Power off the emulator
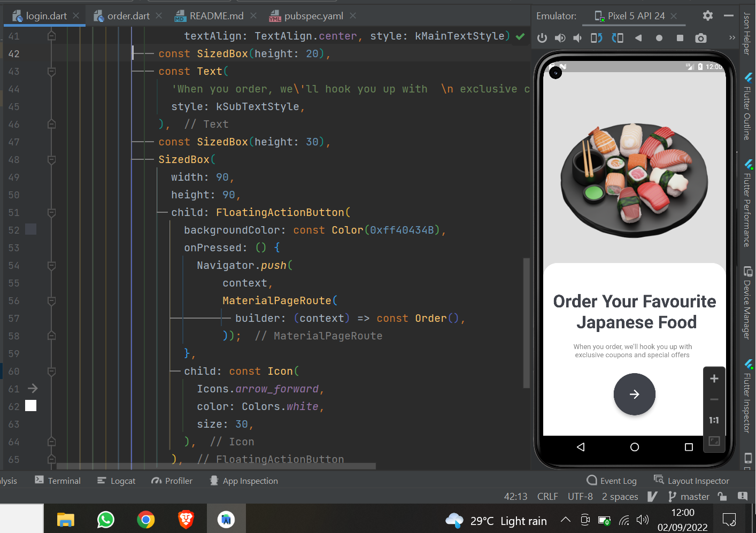Screen dimensions: 756x533 [542, 38]
